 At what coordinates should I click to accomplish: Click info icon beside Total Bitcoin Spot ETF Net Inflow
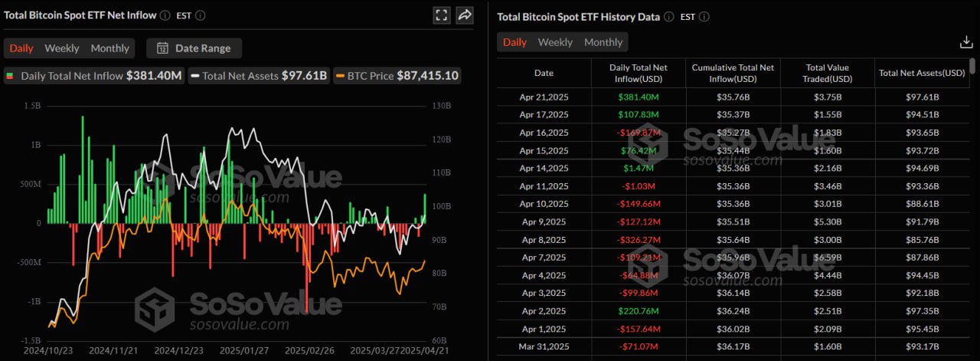[x=166, y=15]
